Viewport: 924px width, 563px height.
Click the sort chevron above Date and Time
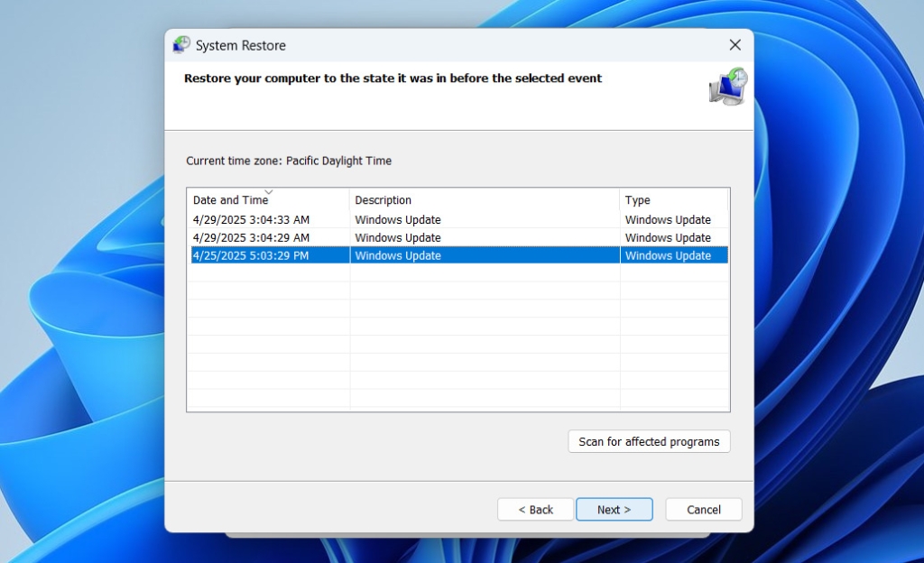[x=269, y=191]
